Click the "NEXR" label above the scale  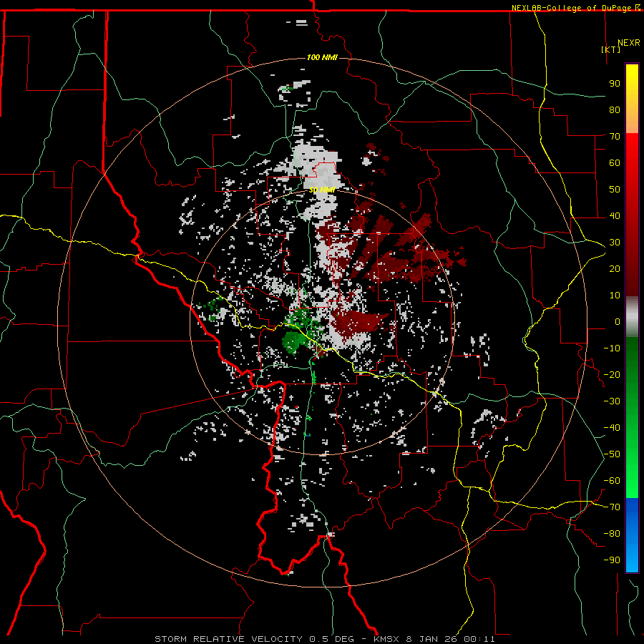point(628,43)
